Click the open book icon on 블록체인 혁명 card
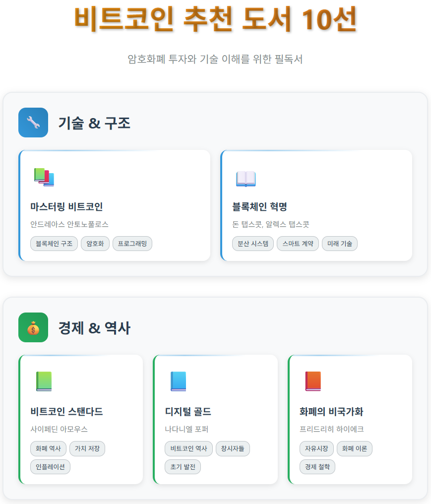Image resolution: width=431 pixels, height=504 pixels. [246, 179]
